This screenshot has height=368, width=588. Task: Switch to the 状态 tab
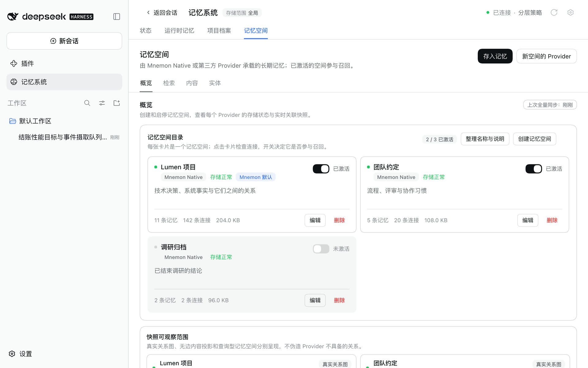coord(145,31)
